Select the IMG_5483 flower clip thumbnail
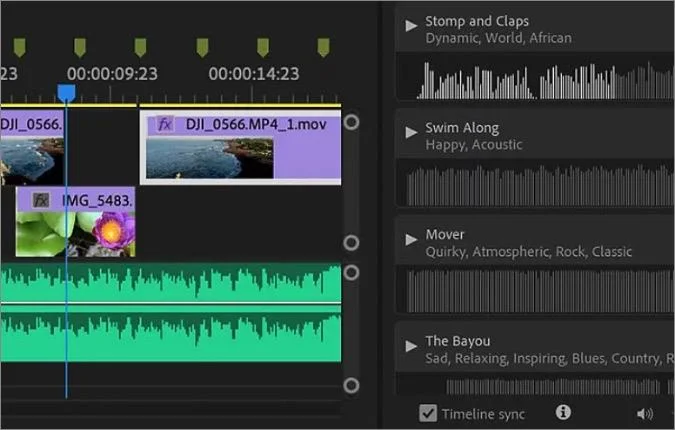 click(x=75, y=234)
